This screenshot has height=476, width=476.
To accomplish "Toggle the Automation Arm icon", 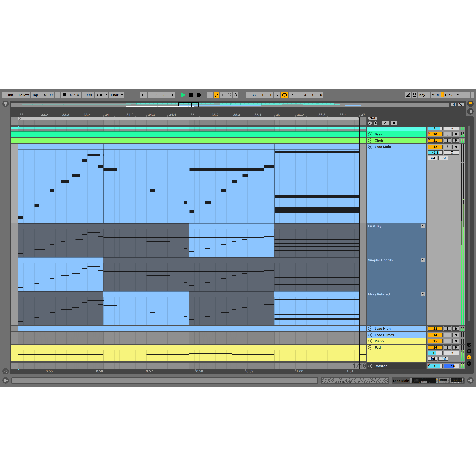I will (216, 95).
